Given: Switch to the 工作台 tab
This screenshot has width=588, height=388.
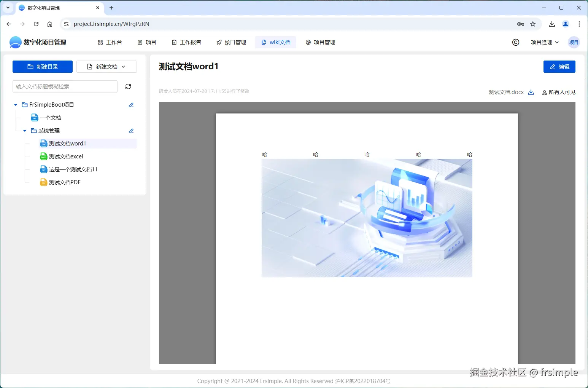Looking at the screenshot, I should pyautogui.click(x=110, y=42).
